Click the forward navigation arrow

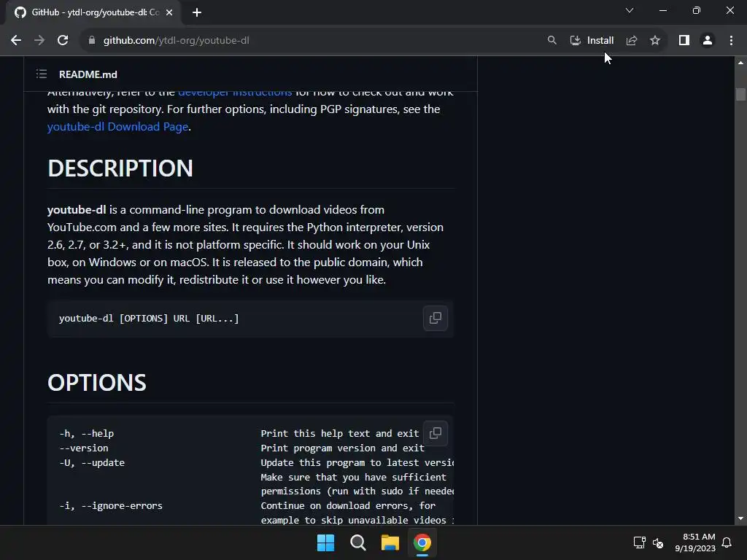coord(39,41)
